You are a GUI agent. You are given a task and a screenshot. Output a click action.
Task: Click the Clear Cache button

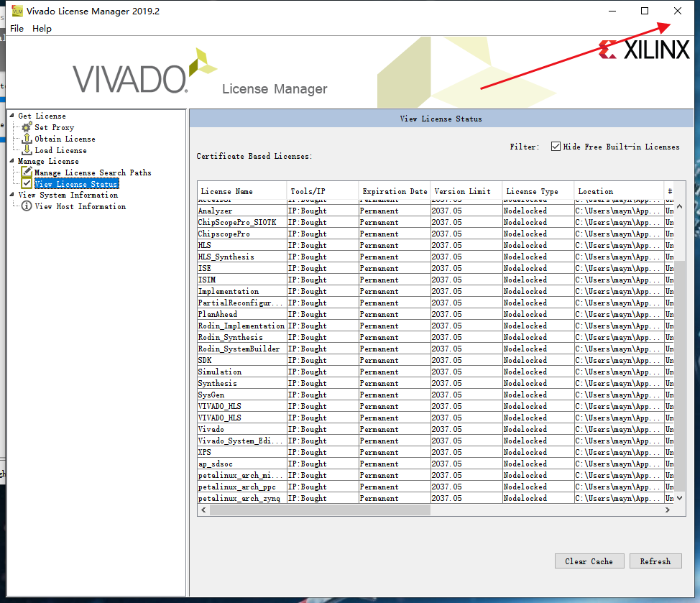tap(589, 561)
